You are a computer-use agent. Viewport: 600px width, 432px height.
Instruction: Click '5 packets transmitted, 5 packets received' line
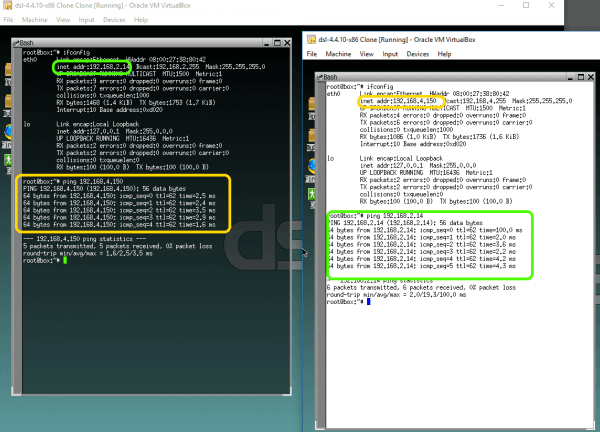[x=117, y=246]
